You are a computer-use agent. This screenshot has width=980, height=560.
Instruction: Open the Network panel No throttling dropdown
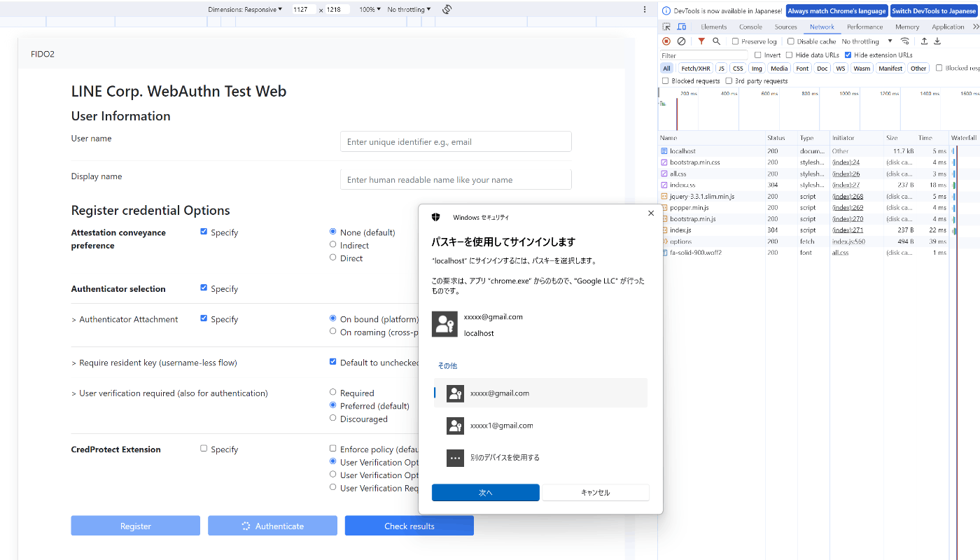point(867,41)
